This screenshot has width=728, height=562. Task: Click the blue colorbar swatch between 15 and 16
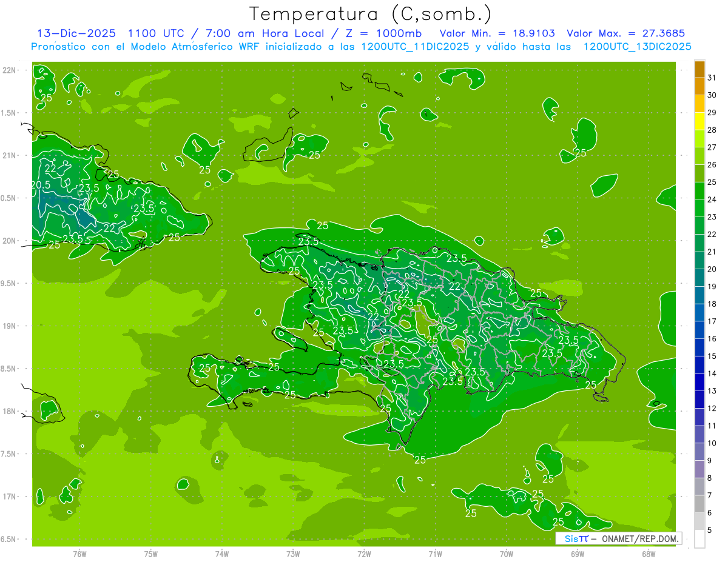pos(699,347)
